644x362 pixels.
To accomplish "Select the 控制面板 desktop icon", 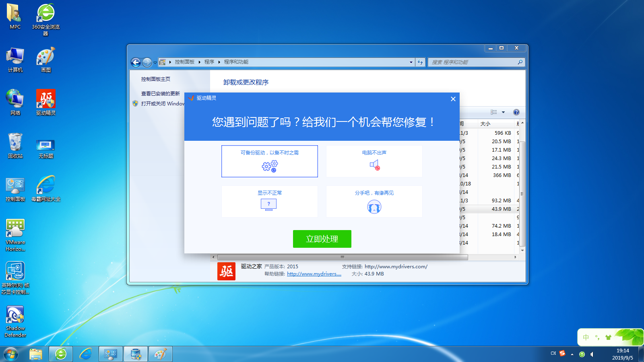I will 15,189.
